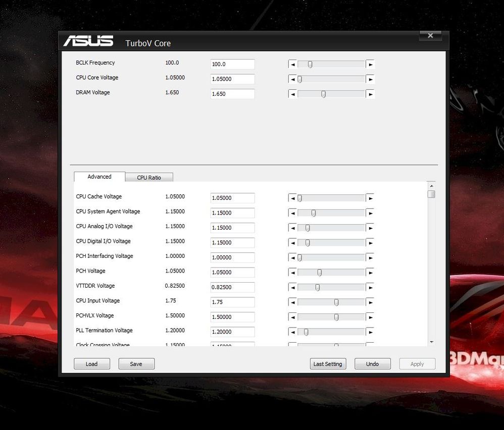Click the CPU Core Voltage slider thumb
The height and width of the screenshot is (430, 504).
click(x=299, y=79)
